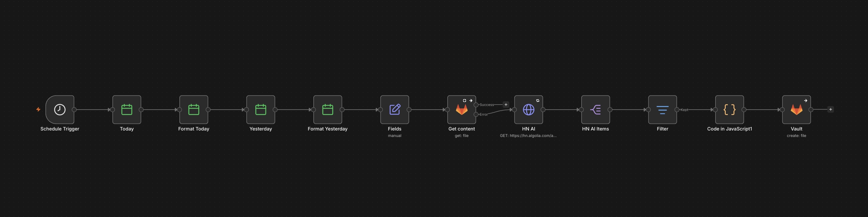Click the "get: file" subtitle
The image size is (868, 217).
tap(462, 136)
